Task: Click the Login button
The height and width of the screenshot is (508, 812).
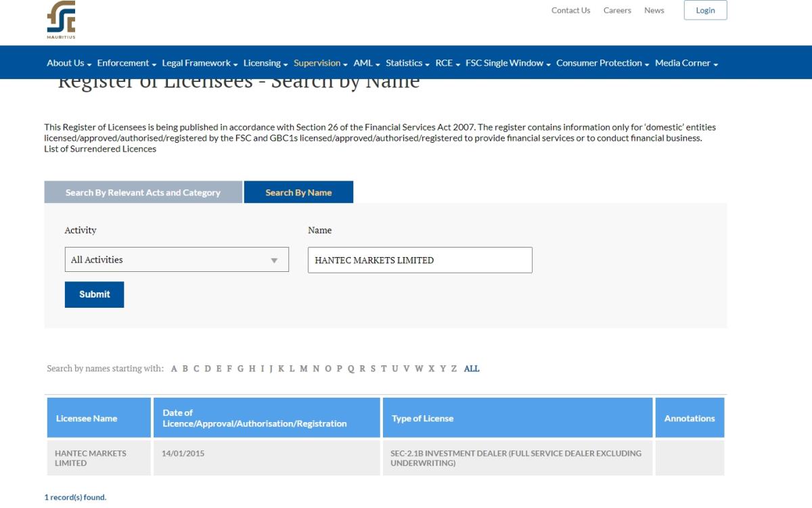Action: [x=705, y=11]
